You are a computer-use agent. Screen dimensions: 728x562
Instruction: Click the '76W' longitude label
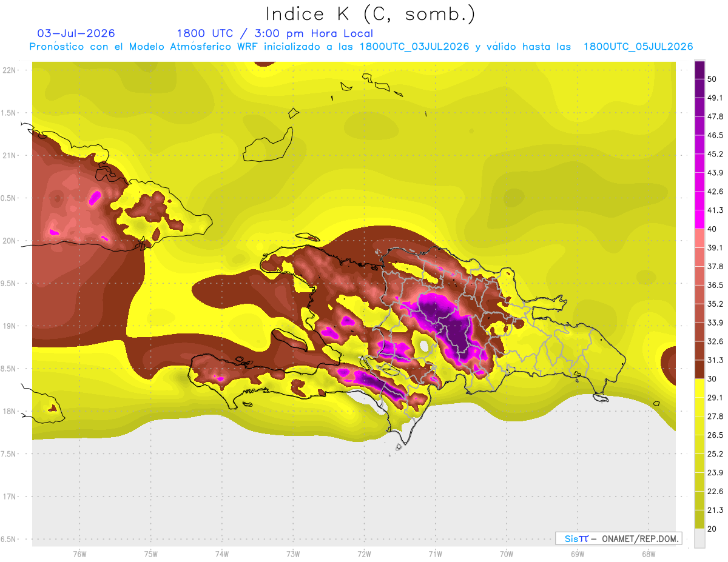pyautogui.click(x=79, y=554)
